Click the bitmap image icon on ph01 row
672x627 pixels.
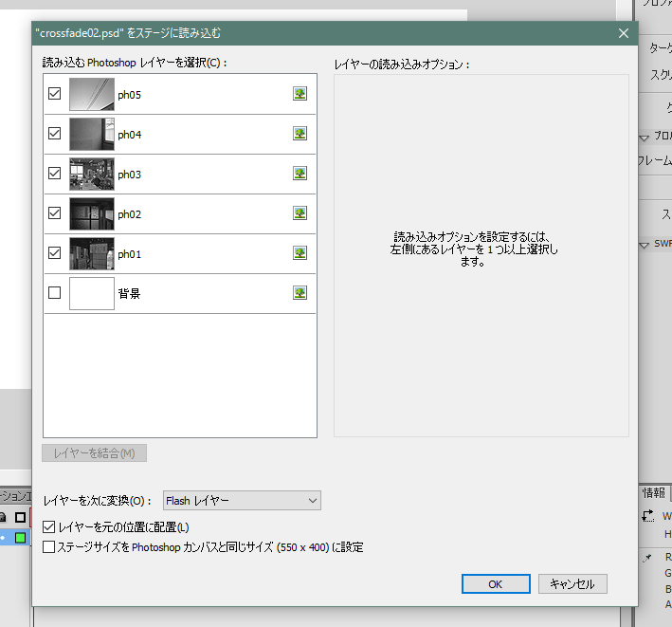coord(300,253)
